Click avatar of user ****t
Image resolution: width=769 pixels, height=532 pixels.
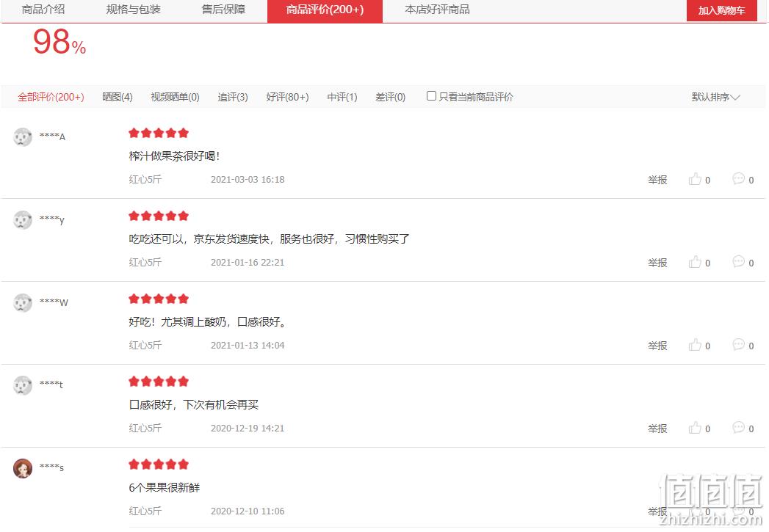click(x=23, y=385)
